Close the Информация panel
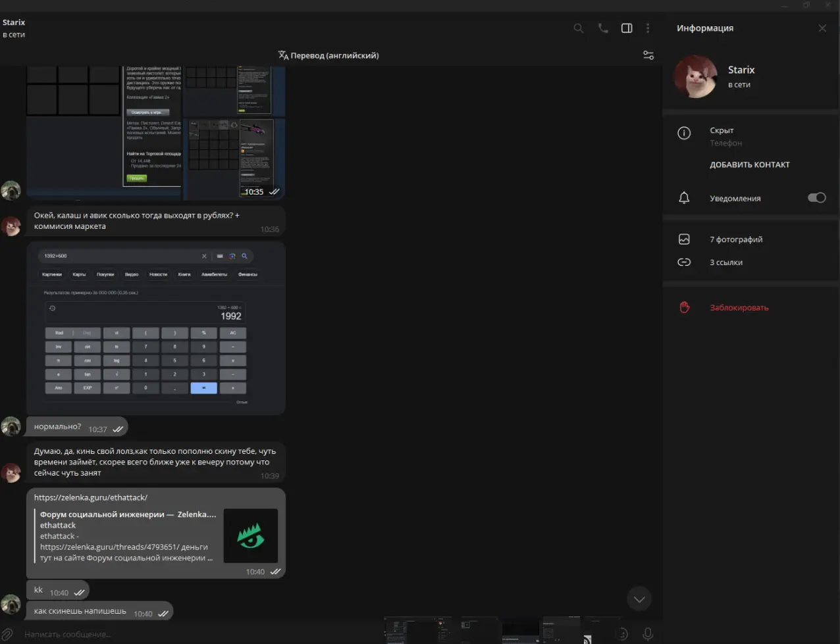This screenshot has height=644, width=840. [822, 28]
